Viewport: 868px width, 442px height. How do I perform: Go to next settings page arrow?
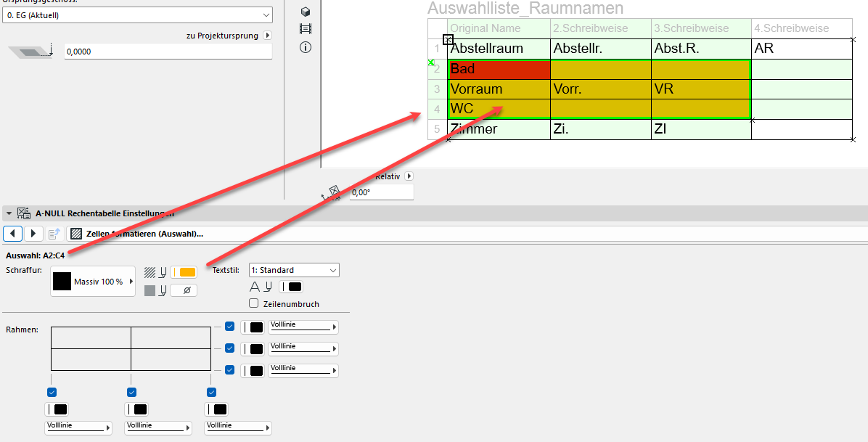[33, 234]
